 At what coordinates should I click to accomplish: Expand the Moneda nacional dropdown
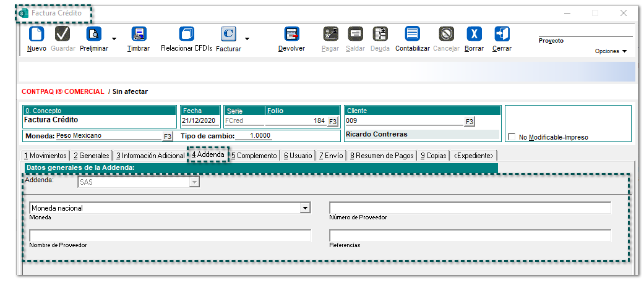304,208
